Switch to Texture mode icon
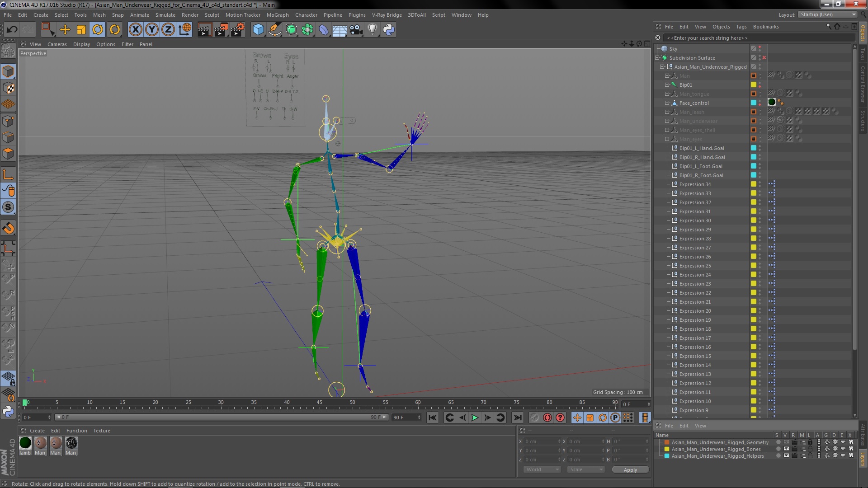The height and width of the screenshot is (488, 868). point(8,88)
